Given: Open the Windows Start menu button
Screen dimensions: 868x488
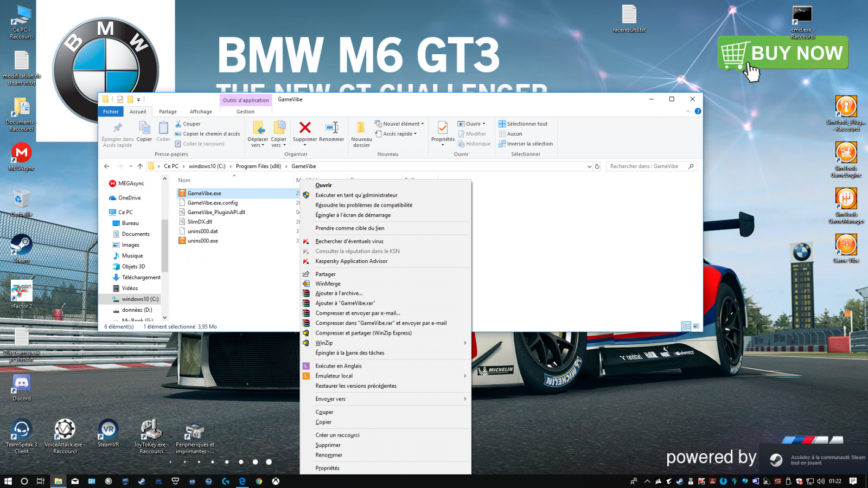Looking at the screenshot, I should 8,481.
